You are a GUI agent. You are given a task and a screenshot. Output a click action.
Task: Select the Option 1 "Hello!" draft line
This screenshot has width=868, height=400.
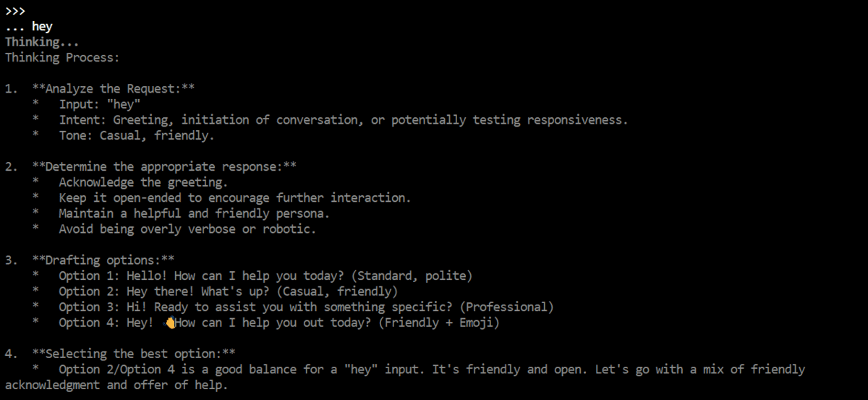tap(265, 276)
